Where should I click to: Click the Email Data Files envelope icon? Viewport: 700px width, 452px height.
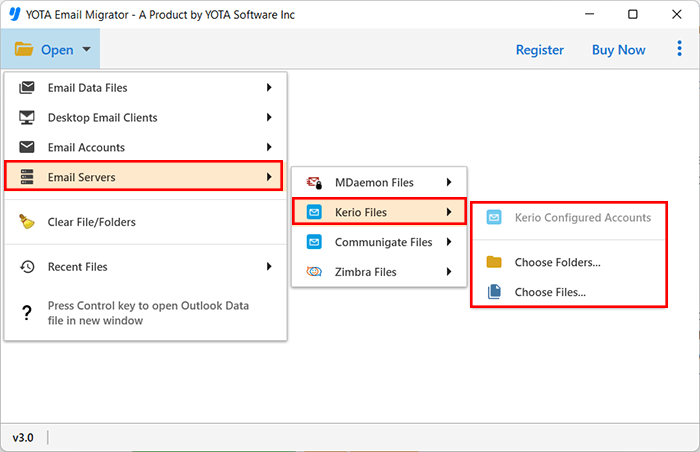point(27,88)
